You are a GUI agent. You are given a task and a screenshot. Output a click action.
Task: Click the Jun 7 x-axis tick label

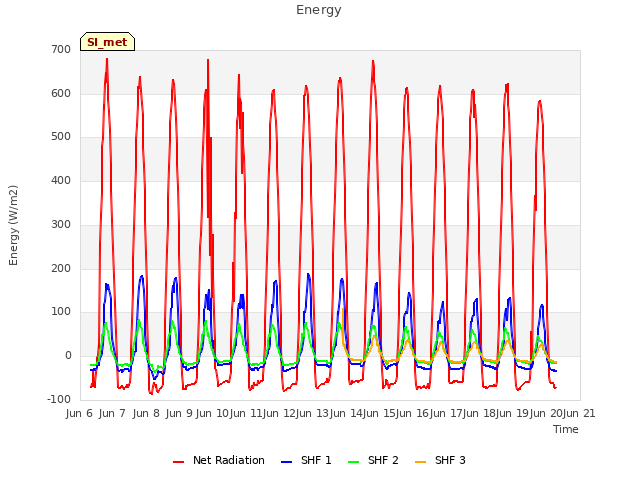pos(112,413)
